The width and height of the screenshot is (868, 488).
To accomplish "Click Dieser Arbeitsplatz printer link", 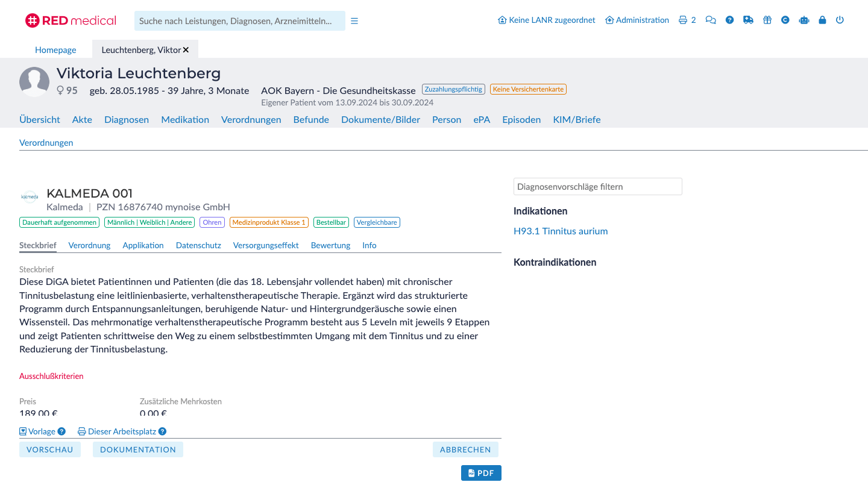I will click(117, 431).
